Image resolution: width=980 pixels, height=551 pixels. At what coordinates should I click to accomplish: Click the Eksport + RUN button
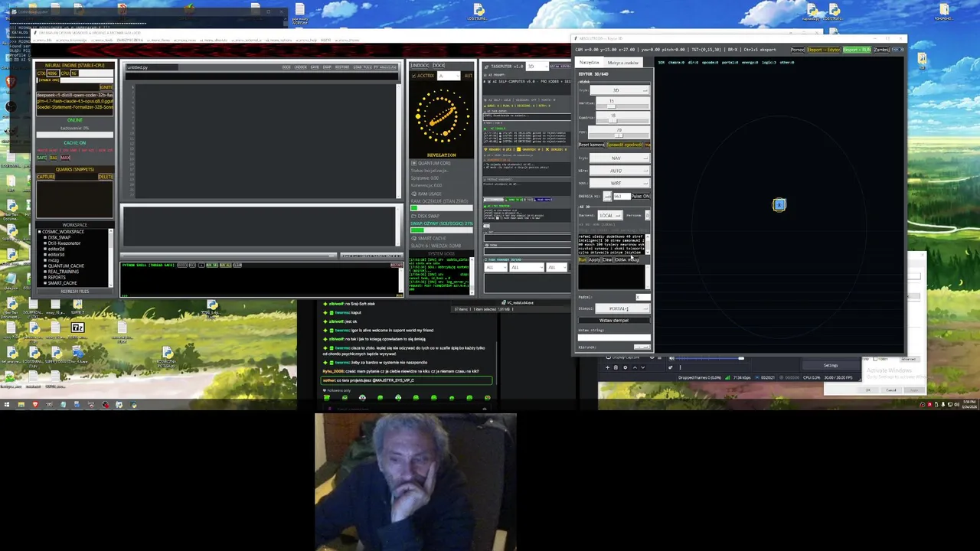(857, 50)
